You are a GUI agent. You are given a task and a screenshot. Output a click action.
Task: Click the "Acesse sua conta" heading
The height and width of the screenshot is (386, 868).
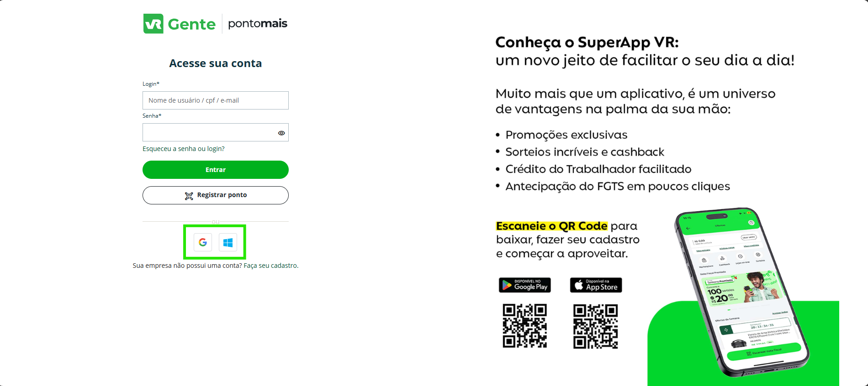(x=215, y=63)
